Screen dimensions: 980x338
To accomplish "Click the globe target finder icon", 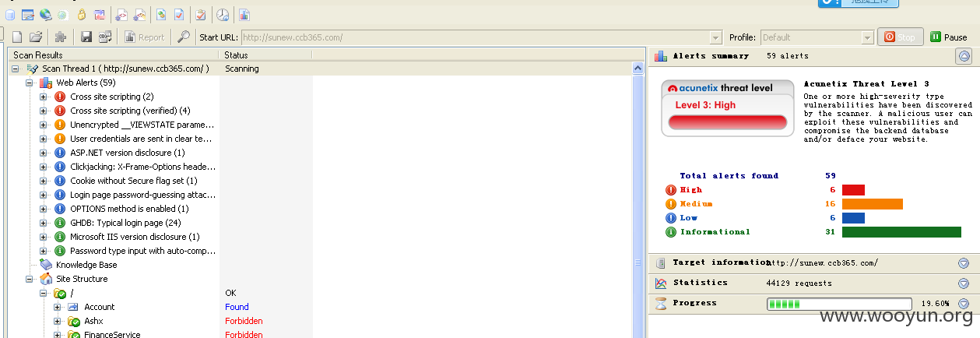I will point(45,14).
